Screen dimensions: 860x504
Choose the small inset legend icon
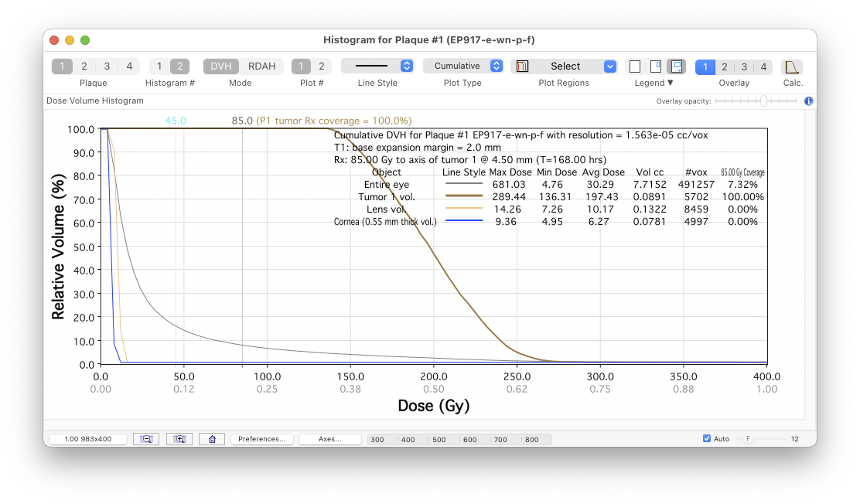coord(655,66)
